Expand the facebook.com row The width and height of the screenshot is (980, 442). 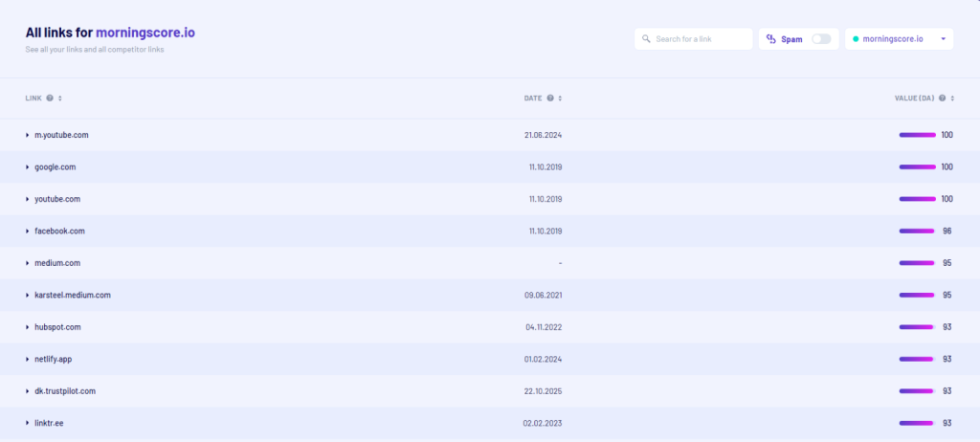coord(28,232)
